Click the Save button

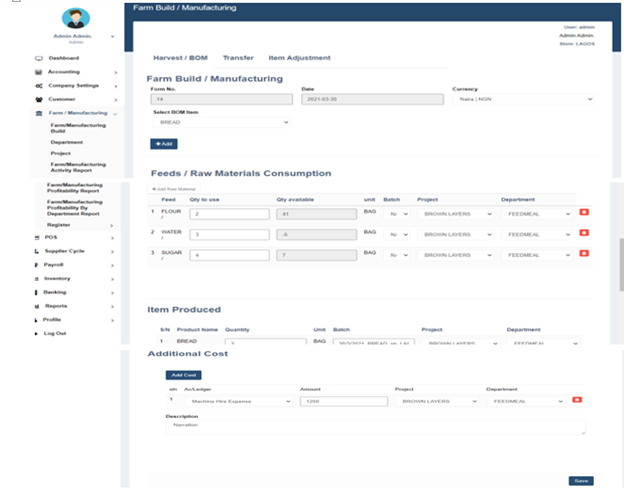581,481
